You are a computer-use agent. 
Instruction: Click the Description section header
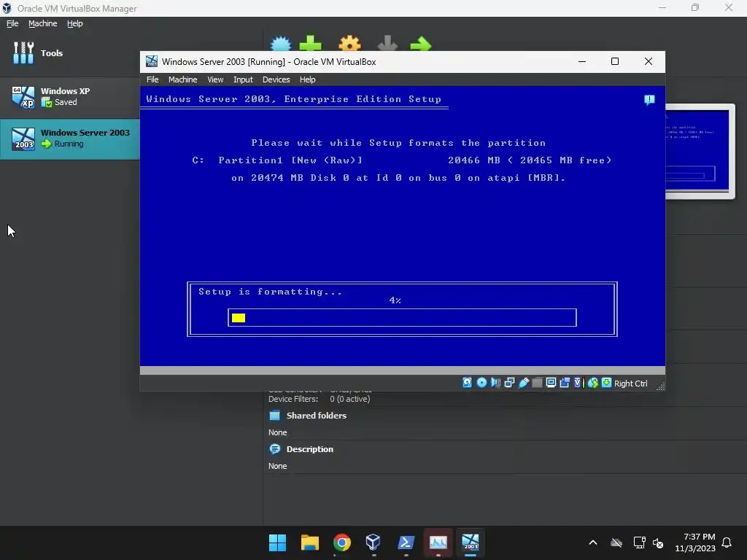[x=309, y=449]
